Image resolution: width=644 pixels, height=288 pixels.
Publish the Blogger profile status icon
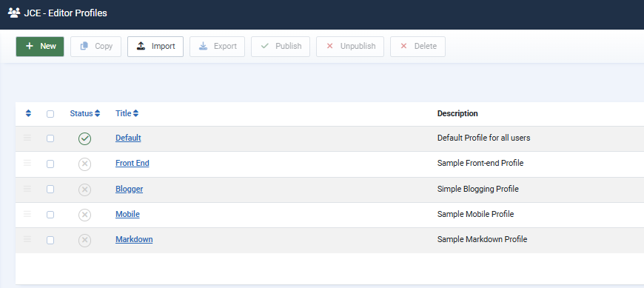pos(84,190)
